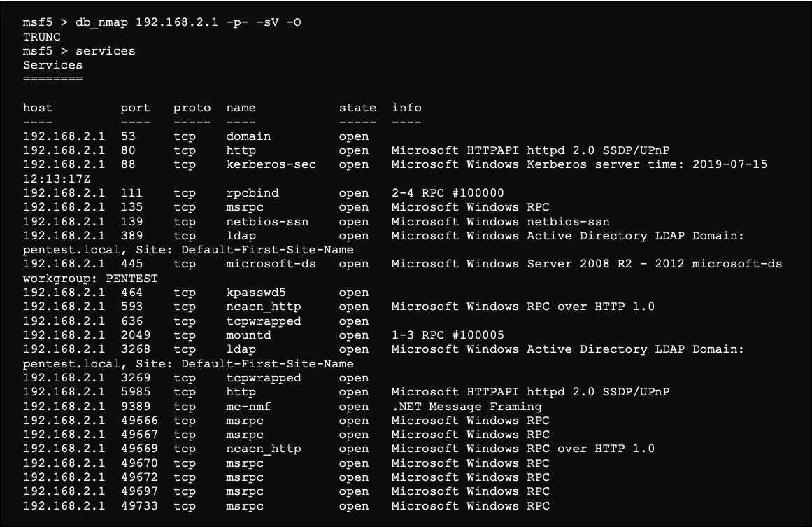Screen dimensions: 812x527
Task: Click the '1-3 RPC #100005' info text
Action: click(x=448, y=335)
